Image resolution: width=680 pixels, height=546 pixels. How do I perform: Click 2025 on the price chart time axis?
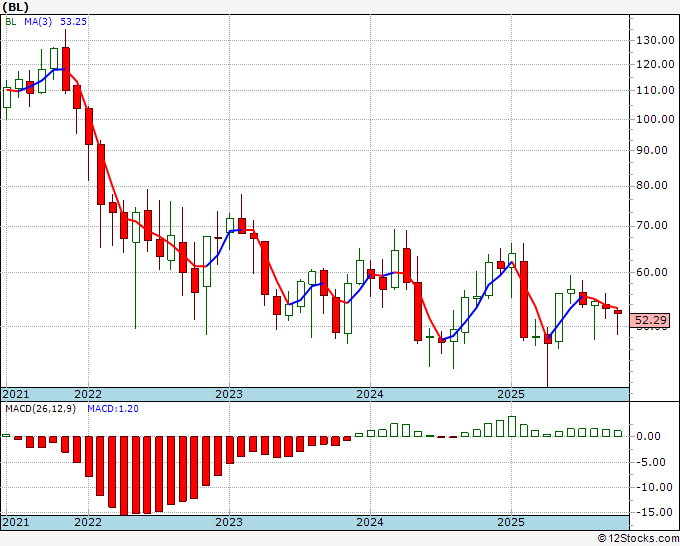[x=511, y=394]
